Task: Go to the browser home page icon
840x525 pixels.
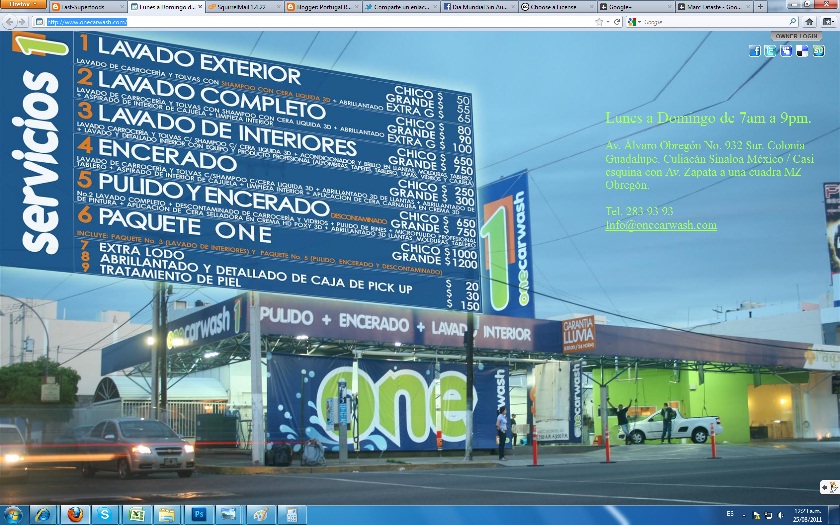Action: point(809,22)
